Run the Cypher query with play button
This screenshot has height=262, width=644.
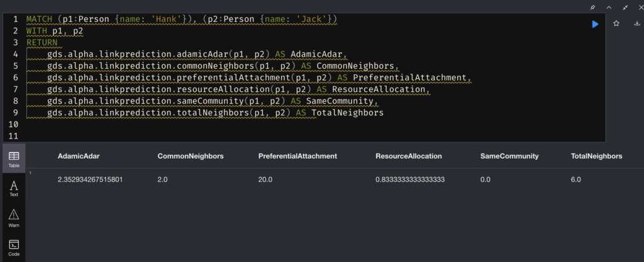[595, 24]
